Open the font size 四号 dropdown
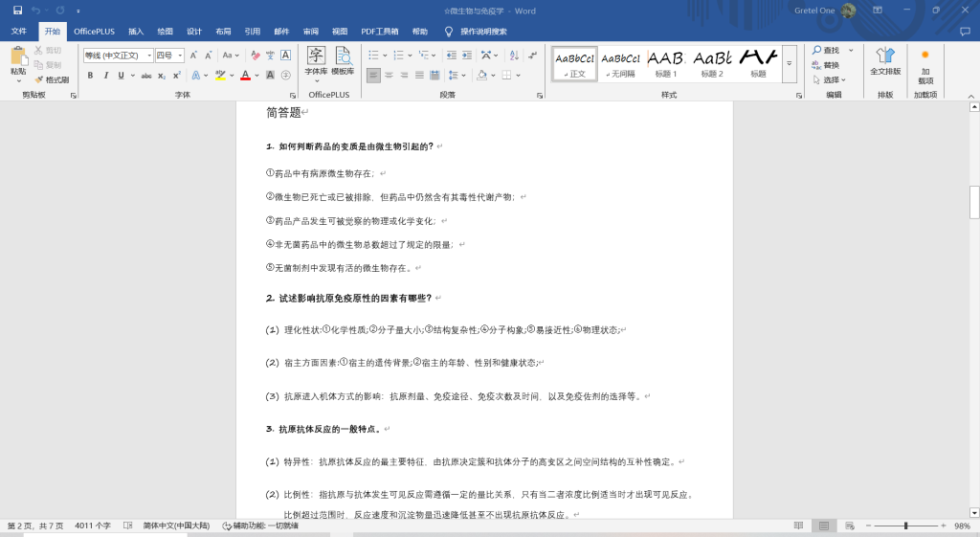The height and width of the screenshot is (537, 980). point(180,55)
